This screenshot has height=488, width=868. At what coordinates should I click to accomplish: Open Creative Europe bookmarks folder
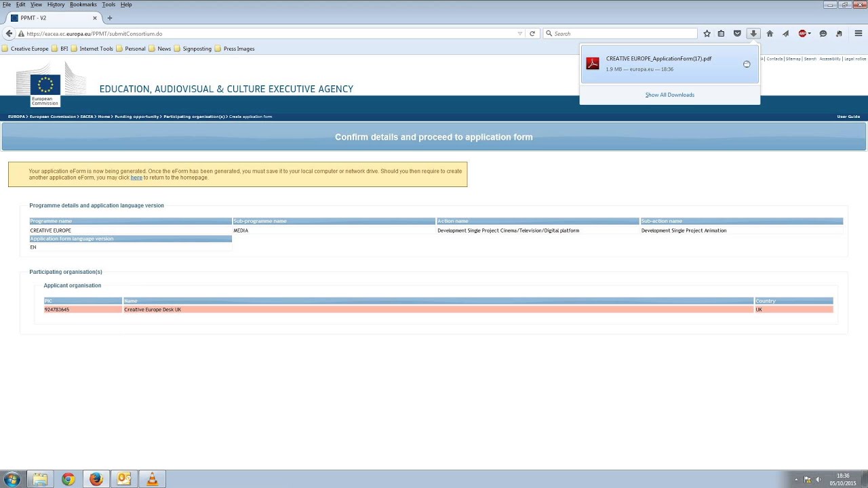point(25,49)
